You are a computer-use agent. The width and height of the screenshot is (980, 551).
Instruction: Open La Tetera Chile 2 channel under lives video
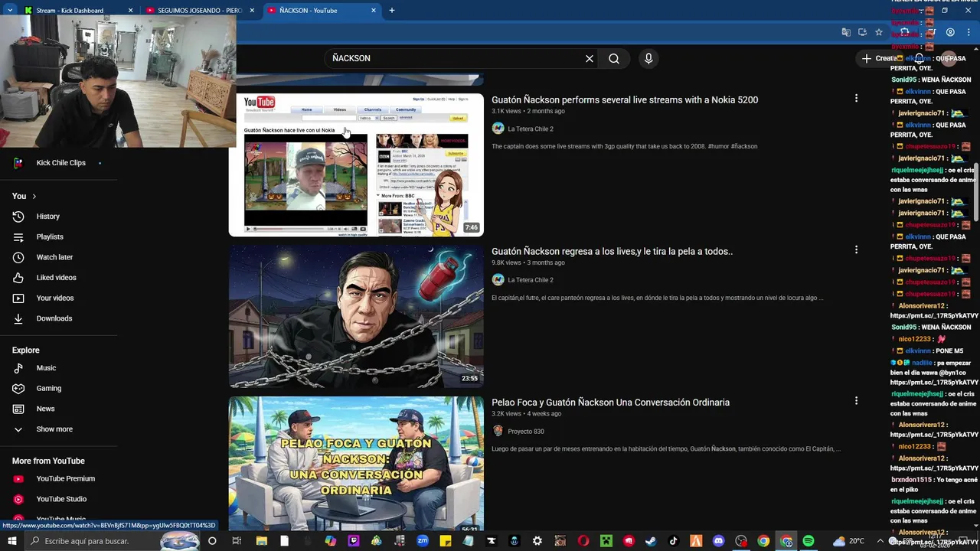tap(531, 280)
